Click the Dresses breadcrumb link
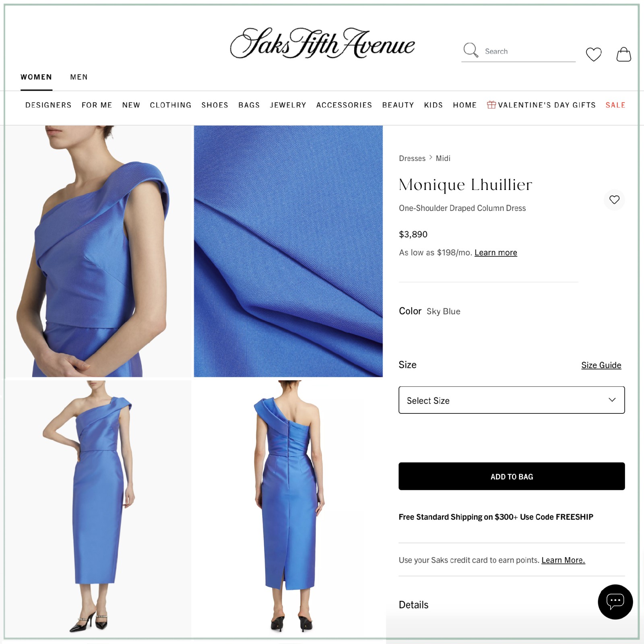The image size is (644, 644). point(412,158)
